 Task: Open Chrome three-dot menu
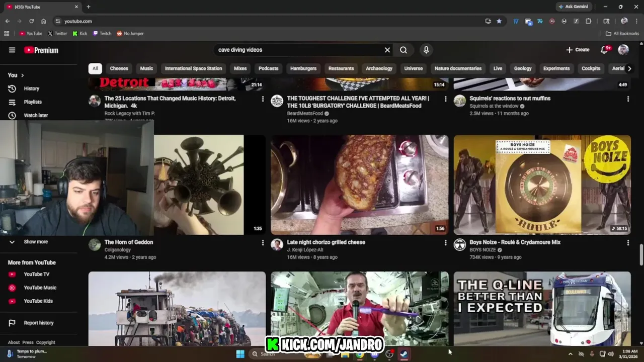tap(636, 21)
